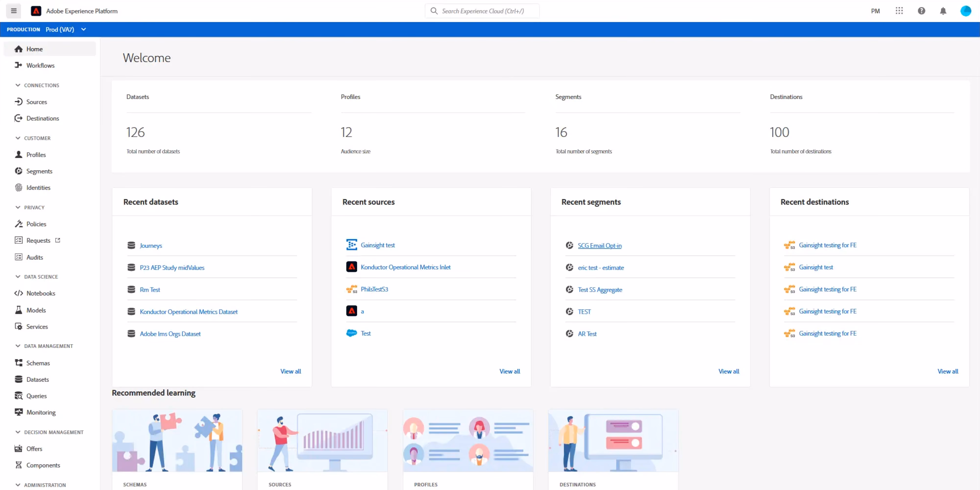Open the help question mark icon

coord(921,11)
